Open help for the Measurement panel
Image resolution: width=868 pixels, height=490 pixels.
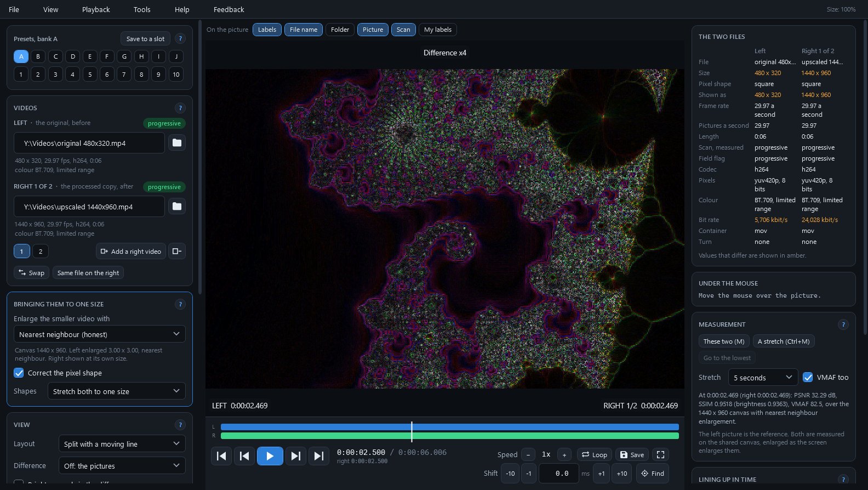[x=843, y=324]
